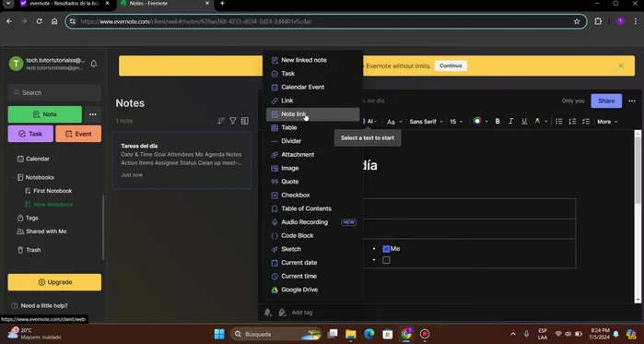The width and height of the screenshot is (644, 344).
Task: Open Microsoft Store from the taskbar
Action: (x=387, y=334)
